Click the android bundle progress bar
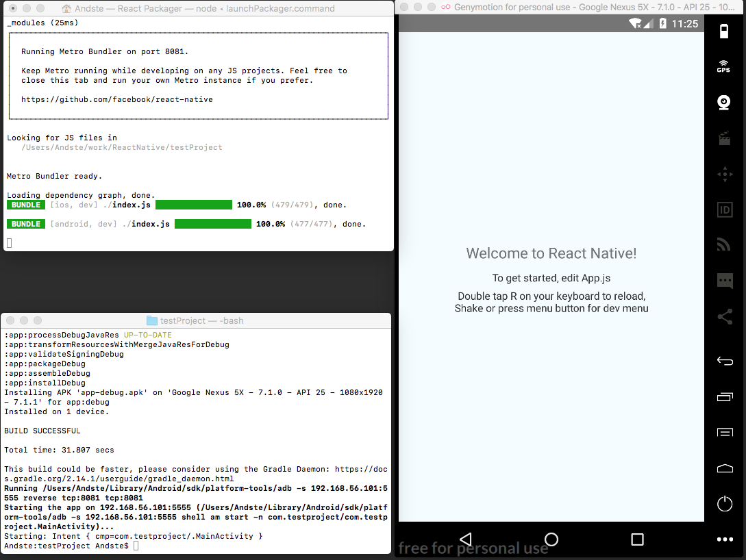This screenshot has width=746, height=560. 212,224
